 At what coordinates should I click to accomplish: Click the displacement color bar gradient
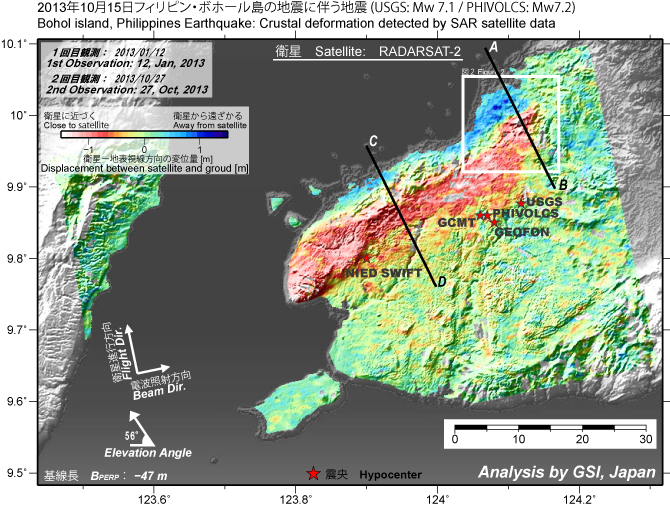pyautogui.click(x=144, y=135)
